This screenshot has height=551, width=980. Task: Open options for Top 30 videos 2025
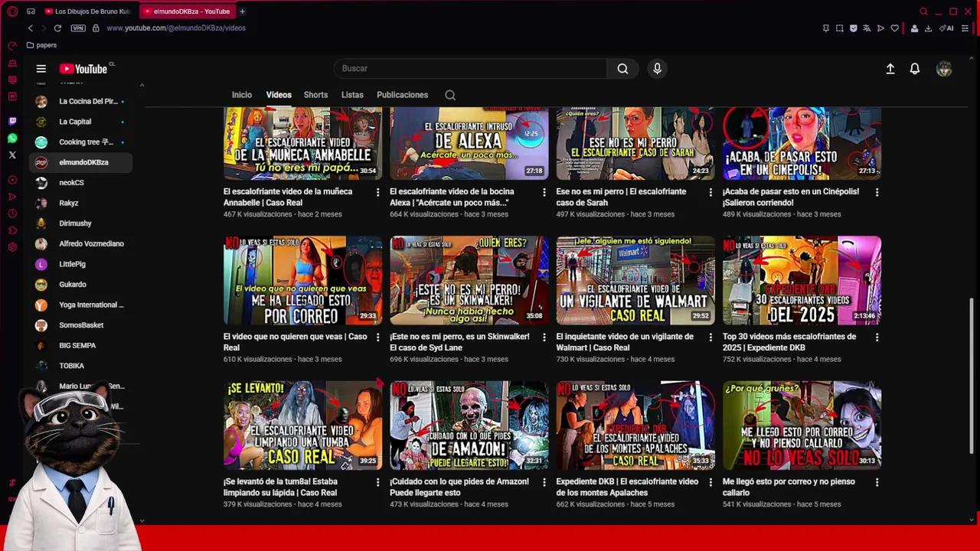tap(877, 337)
